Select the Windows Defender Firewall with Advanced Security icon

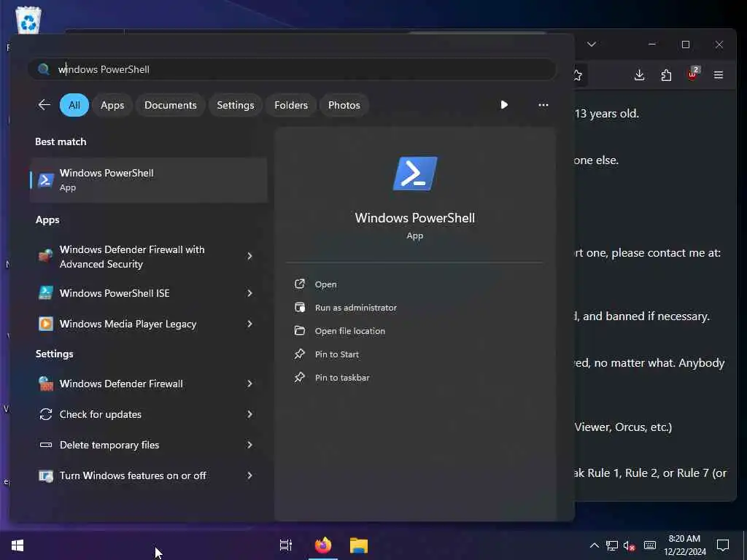(46, 256)
